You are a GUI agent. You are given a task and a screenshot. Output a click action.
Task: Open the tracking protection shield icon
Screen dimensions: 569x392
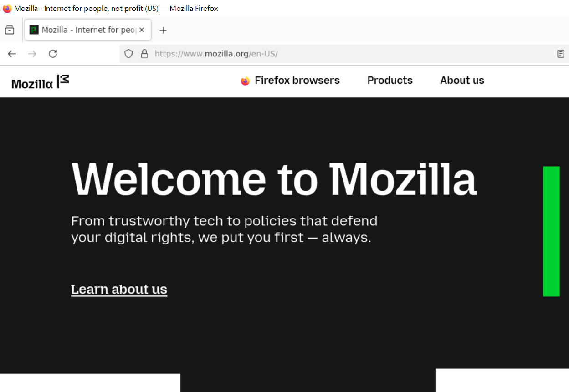[x=128, y=54]
